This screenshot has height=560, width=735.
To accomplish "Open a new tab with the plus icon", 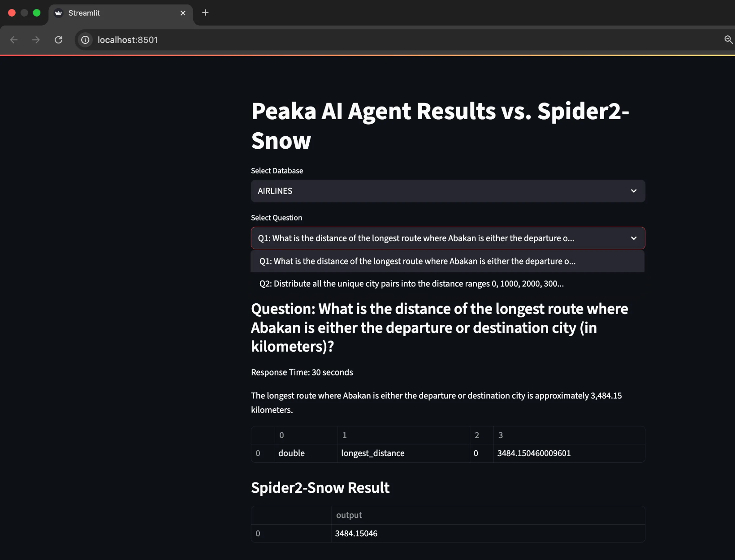I will (x=205, y=13).
